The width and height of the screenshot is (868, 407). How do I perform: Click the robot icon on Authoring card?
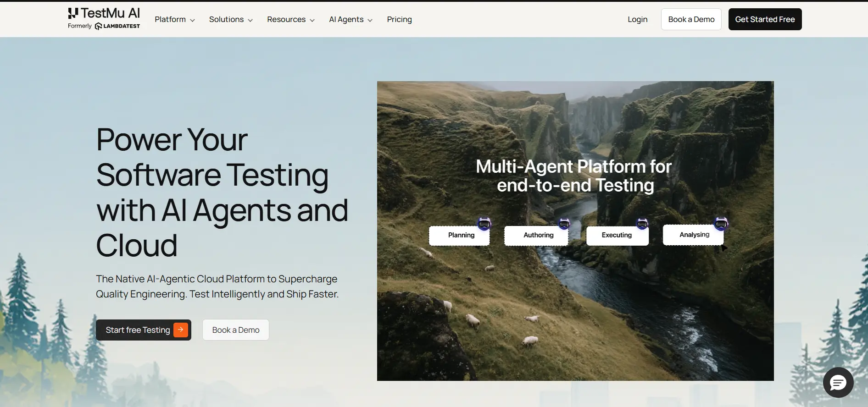coord(564,223)
